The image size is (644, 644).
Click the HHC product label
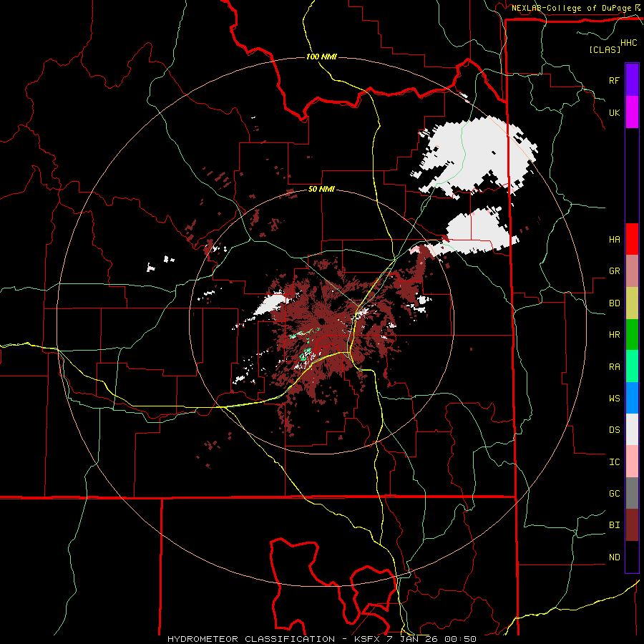[x=628, y=43]
